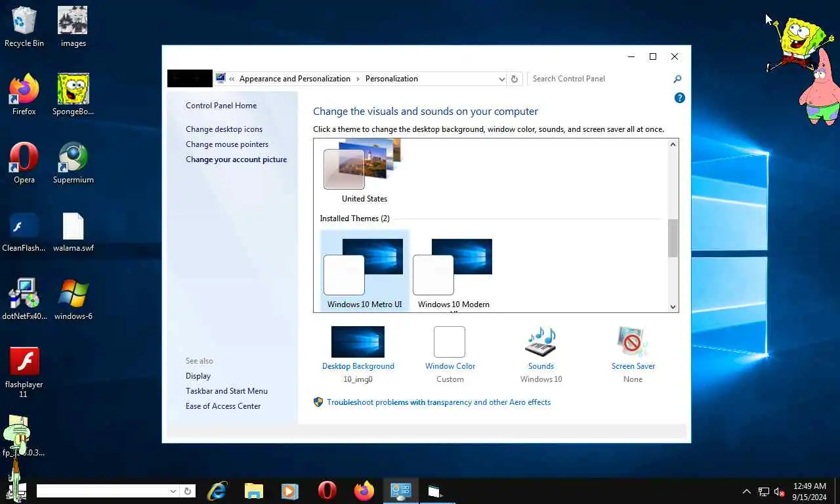
Task: Open Sounds settings
Action: point(541,355)
